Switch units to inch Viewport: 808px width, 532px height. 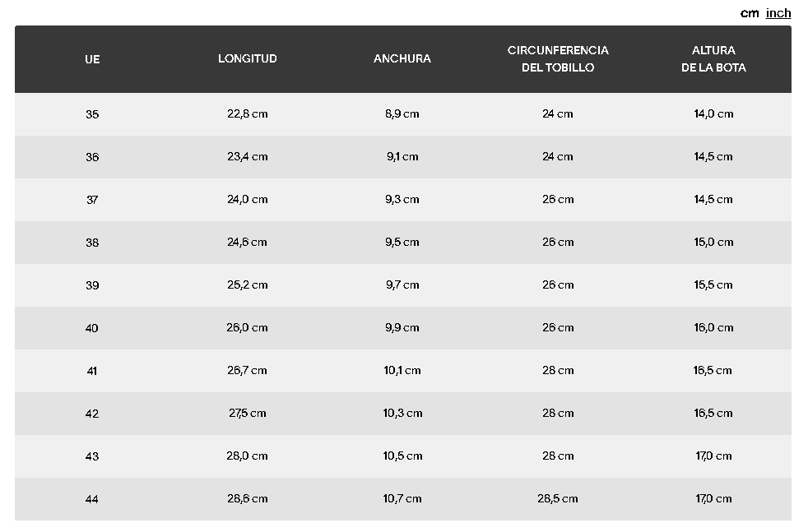(778, 13)
